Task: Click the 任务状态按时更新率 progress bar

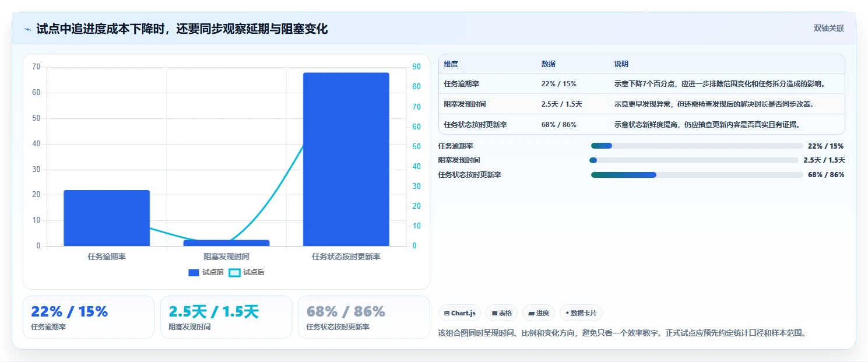Action: [x=697, y=175]
